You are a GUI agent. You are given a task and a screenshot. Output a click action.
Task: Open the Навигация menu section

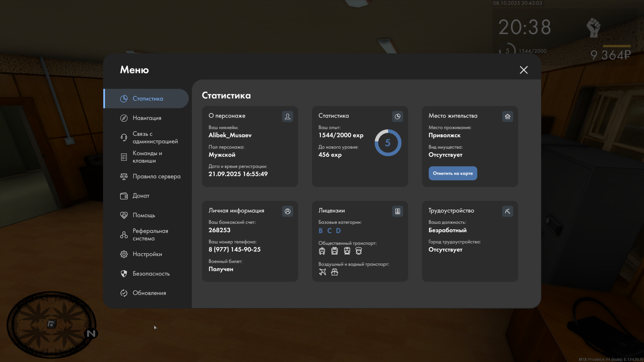pyautogui.click(x=147, y=118)
